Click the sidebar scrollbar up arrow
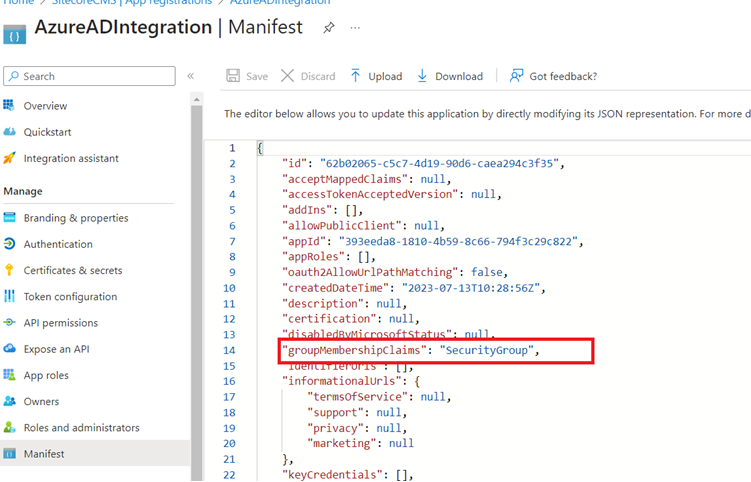 point(196,100)
